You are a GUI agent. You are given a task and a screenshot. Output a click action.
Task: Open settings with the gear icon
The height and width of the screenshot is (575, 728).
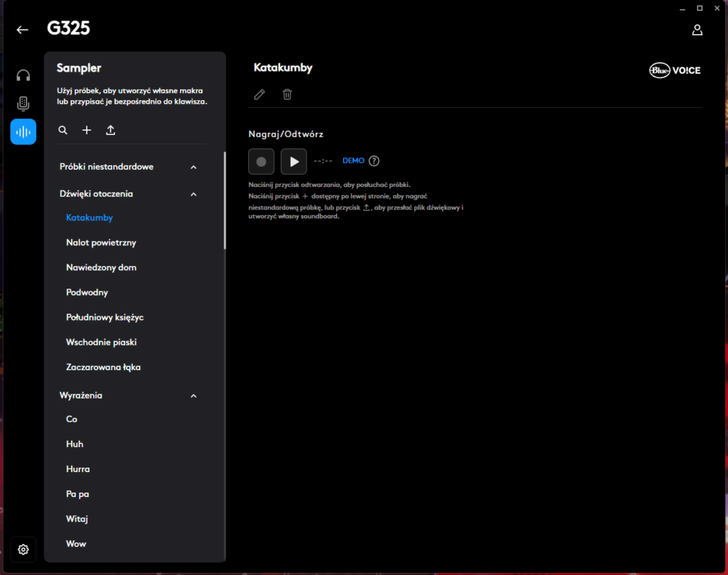click(x=23, y=549)
